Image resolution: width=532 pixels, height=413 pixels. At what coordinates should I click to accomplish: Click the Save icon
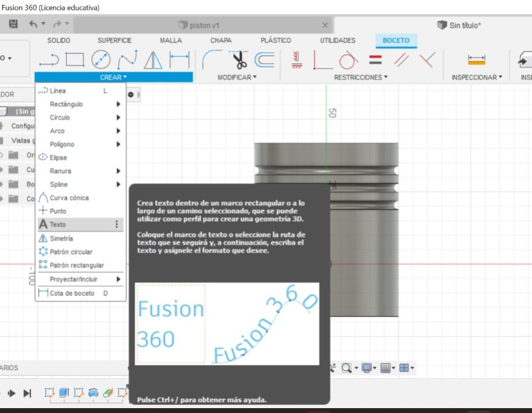pyautogui.click(x=13, y=24)
